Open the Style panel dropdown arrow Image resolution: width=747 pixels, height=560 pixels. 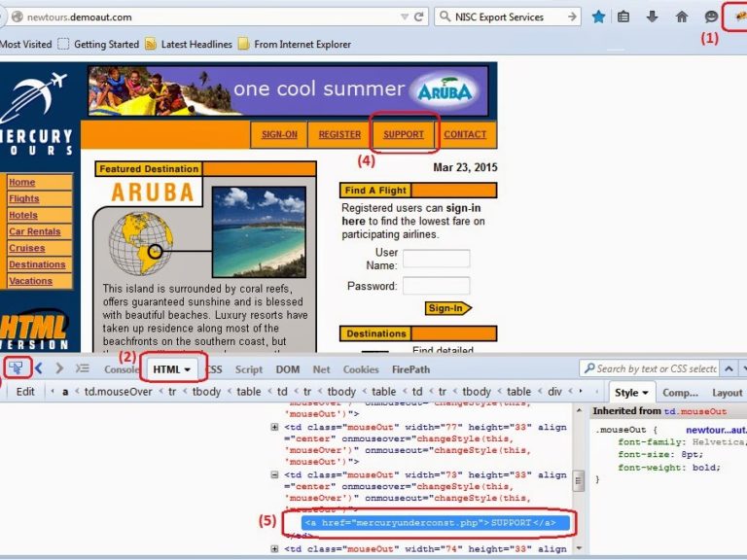coord(646,393)
